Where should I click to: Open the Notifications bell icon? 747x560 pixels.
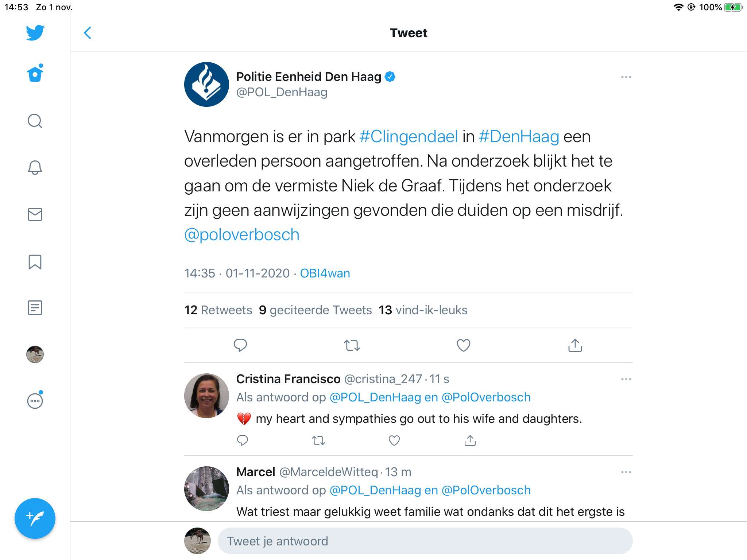click(35, 168)
